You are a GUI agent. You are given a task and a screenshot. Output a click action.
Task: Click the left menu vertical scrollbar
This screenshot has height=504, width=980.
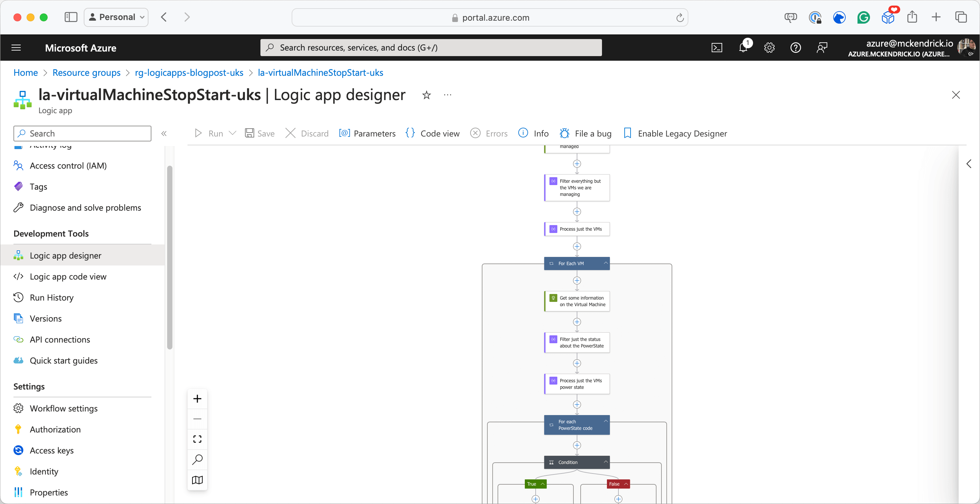(x=170, y=257)
